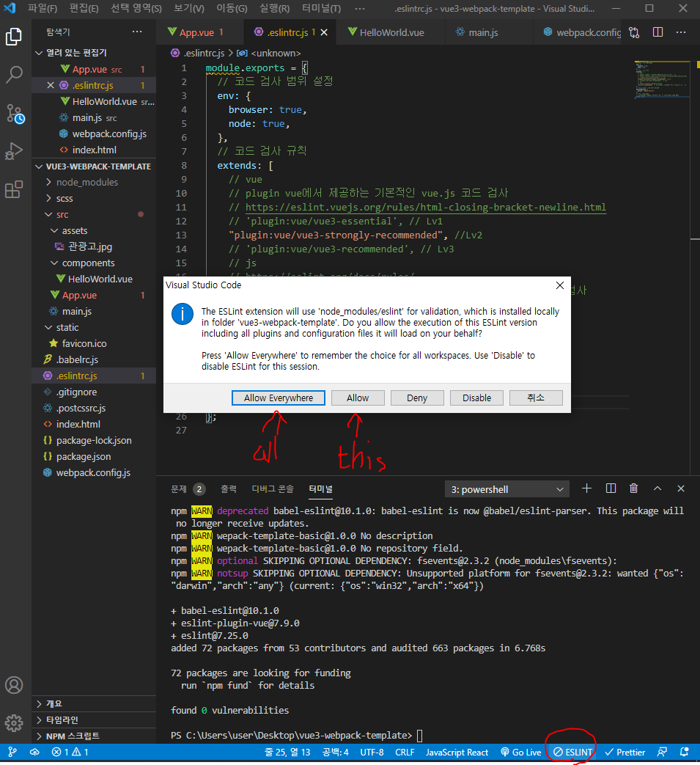Expand the 타임라인 section
Viewport: 700px width, 765px height.
39,720
